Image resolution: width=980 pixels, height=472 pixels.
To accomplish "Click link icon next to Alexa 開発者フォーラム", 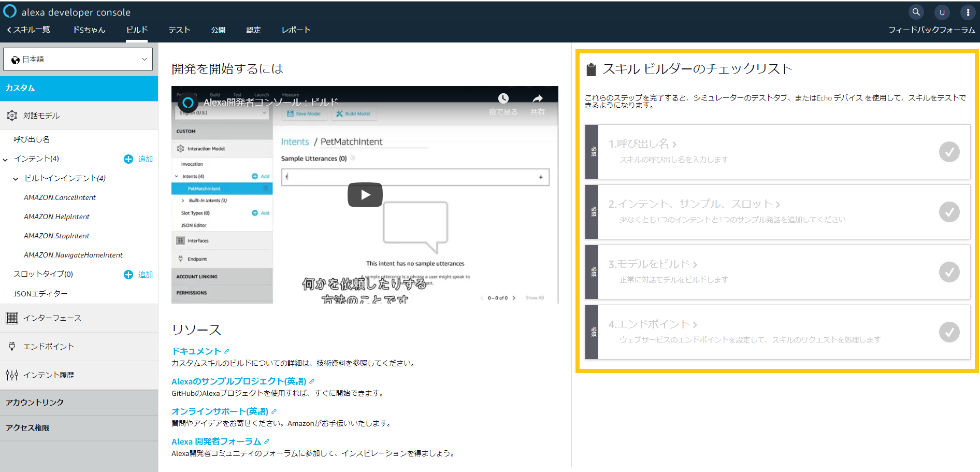I will tap(267, 441).
